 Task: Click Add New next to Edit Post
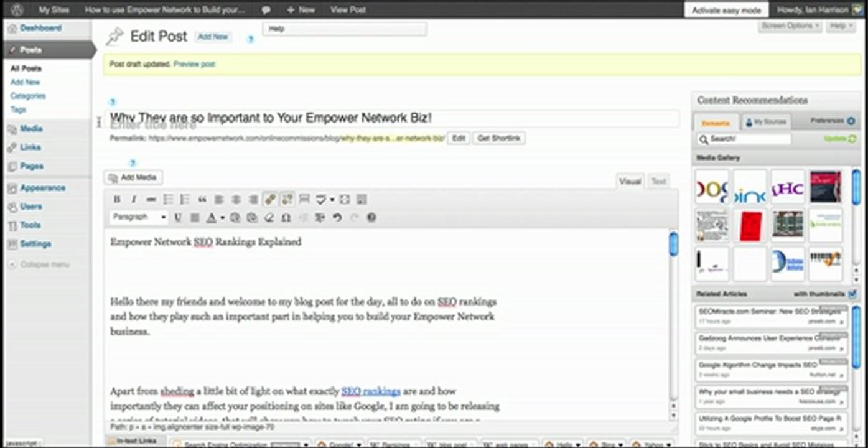pyautogui.click(x=213, y=37)
